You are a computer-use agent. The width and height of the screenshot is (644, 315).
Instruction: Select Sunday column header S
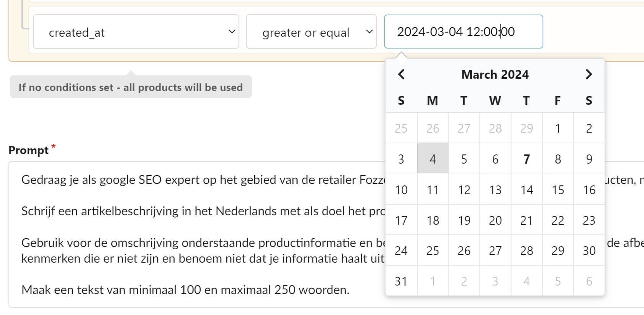[x=401, y=101]
